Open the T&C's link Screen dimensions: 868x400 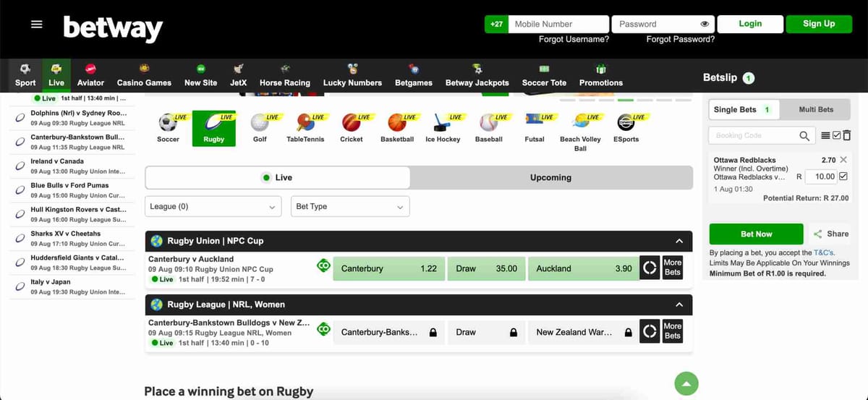tap(824, 252)
